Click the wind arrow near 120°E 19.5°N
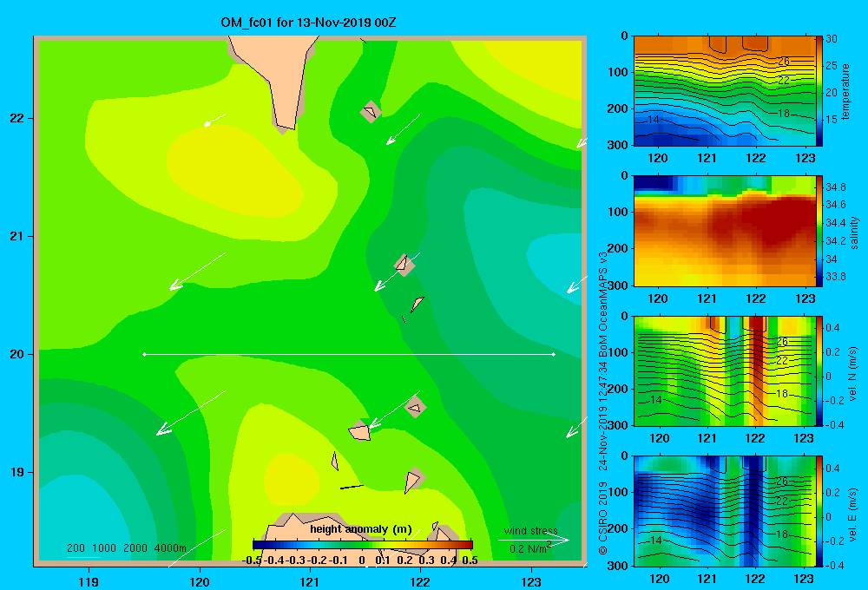 (191, 413)
